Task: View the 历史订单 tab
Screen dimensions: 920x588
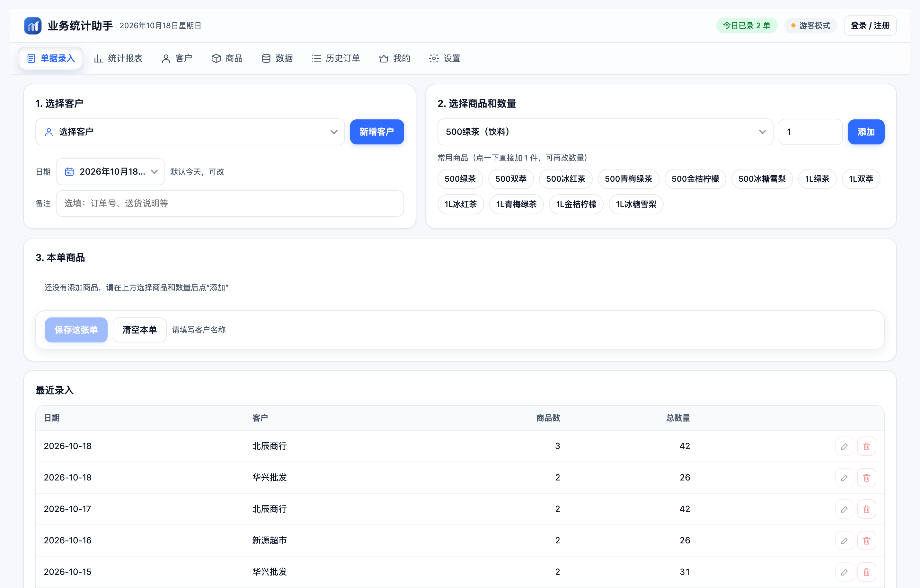Action: 336,58
